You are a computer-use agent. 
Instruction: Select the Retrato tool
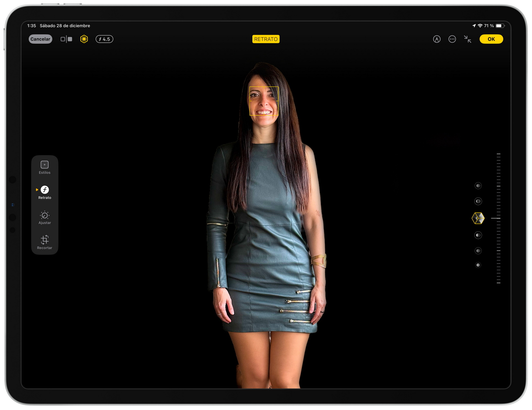pyautogui.click(x=45, y=193)
